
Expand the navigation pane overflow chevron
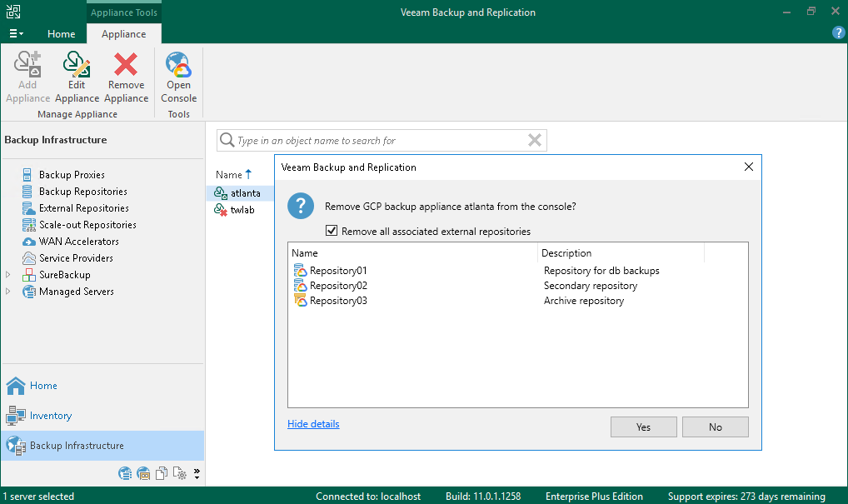click(x=197, y=474)
